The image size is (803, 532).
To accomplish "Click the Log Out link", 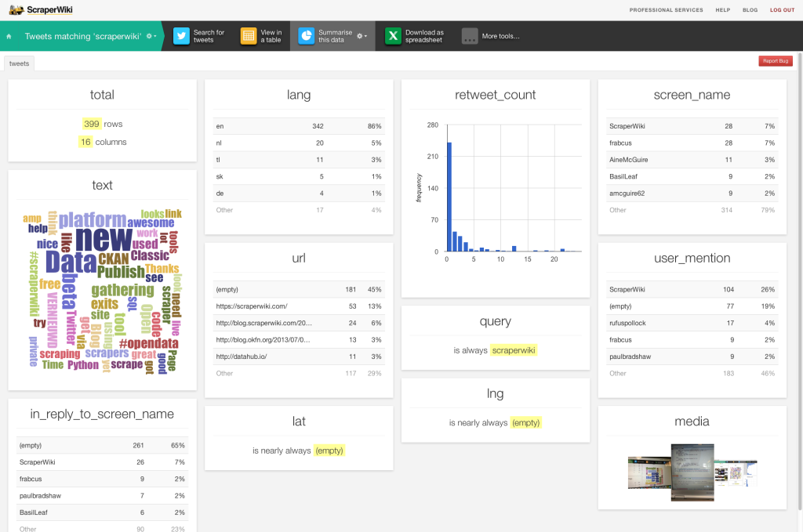I will [782, 10].
